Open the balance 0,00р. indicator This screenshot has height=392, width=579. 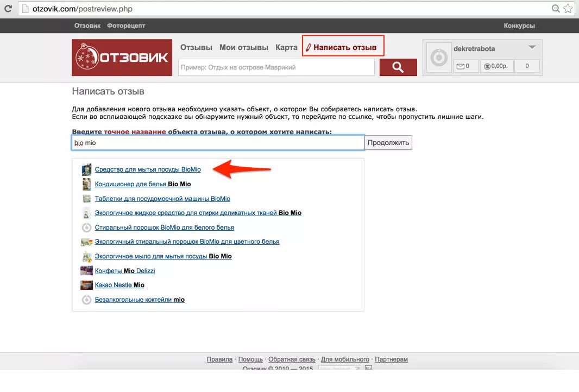[x=496, y=66]
